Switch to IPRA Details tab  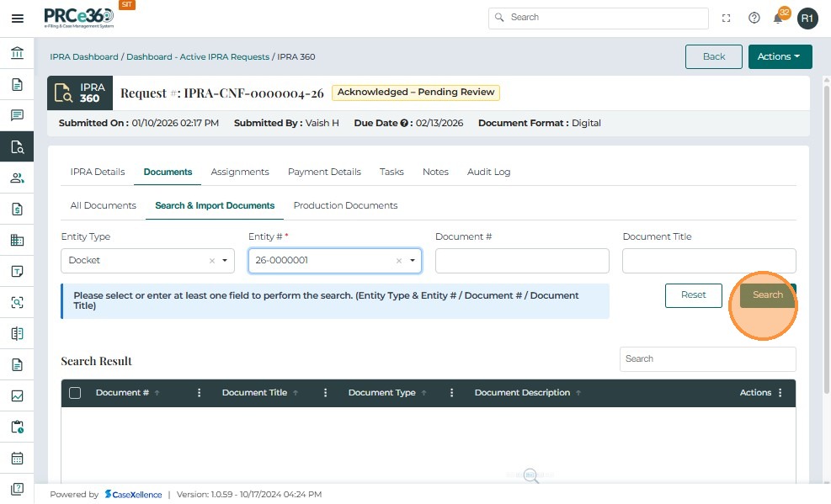click(98, 172)
